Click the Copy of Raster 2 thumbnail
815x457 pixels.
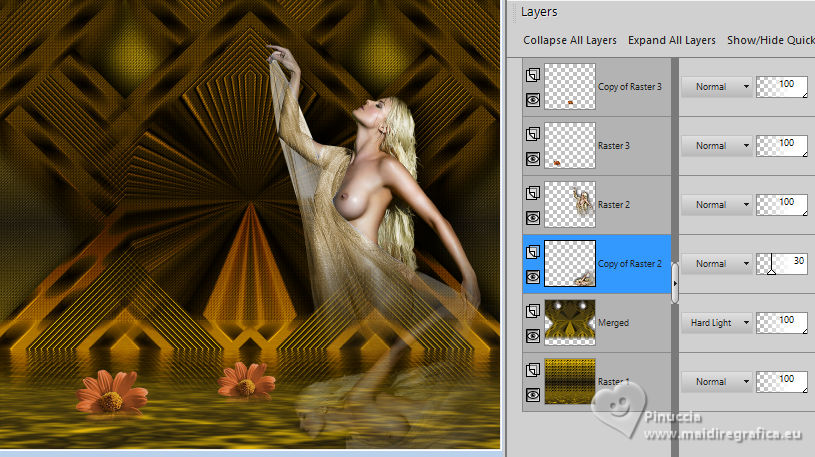pos(570,264)
